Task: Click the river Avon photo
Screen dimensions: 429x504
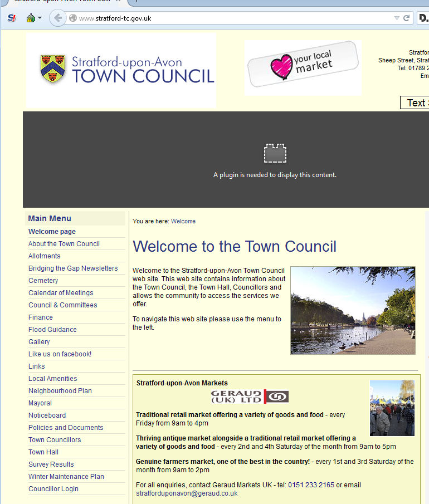Action: (353, 310)
